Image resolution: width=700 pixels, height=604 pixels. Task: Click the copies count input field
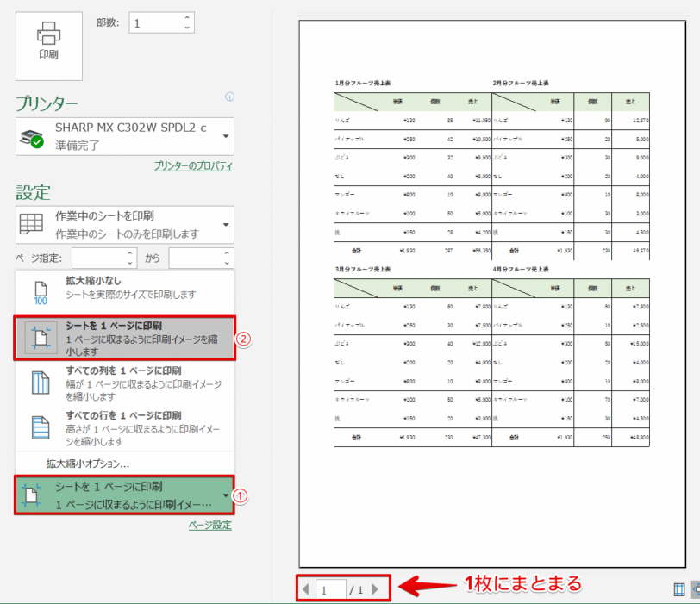tap(154, 23)
